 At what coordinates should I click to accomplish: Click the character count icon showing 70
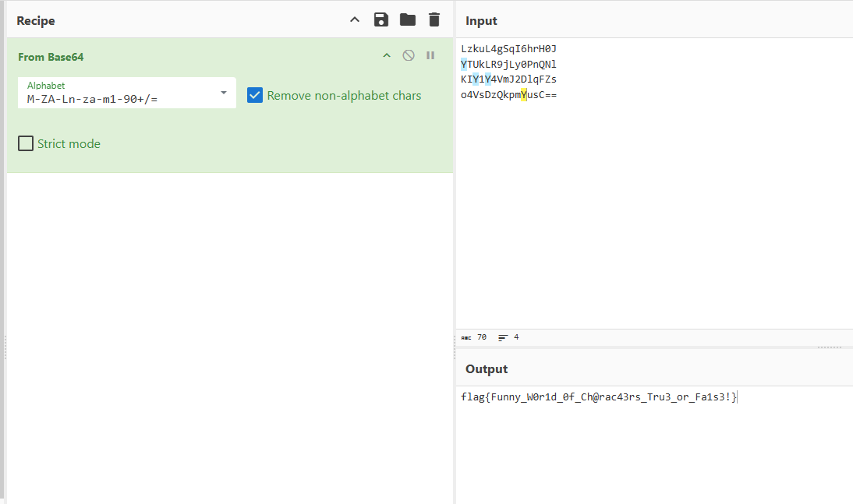466,337
